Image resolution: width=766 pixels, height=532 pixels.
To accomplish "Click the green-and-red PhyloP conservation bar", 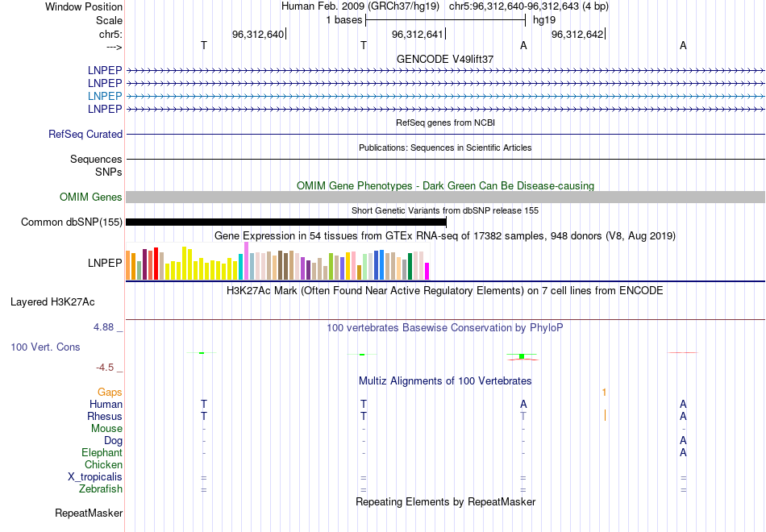I will coord(522,356).
